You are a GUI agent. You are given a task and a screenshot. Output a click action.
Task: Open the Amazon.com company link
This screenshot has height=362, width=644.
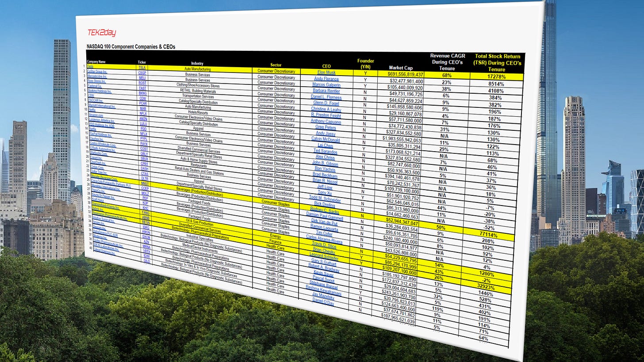point(96,115)
